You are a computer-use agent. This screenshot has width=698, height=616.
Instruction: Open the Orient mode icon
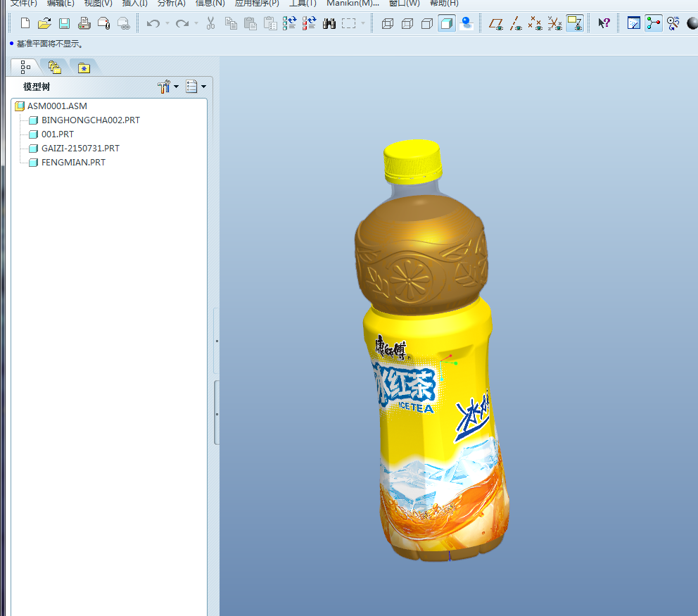tap(673, 23)
